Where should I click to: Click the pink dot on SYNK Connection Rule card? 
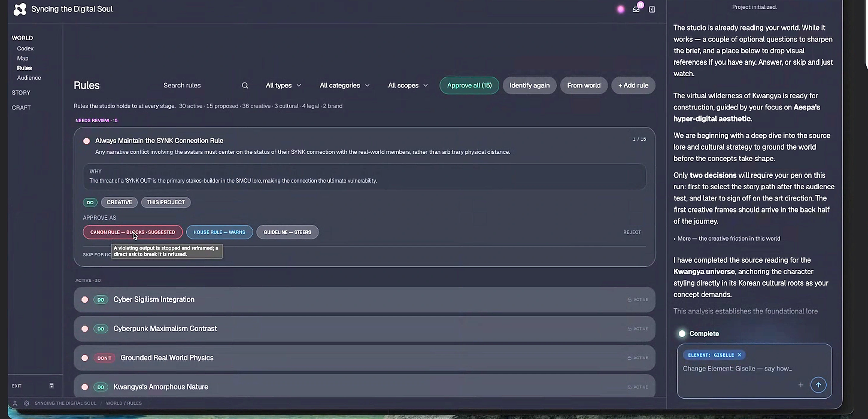point(87,141)
